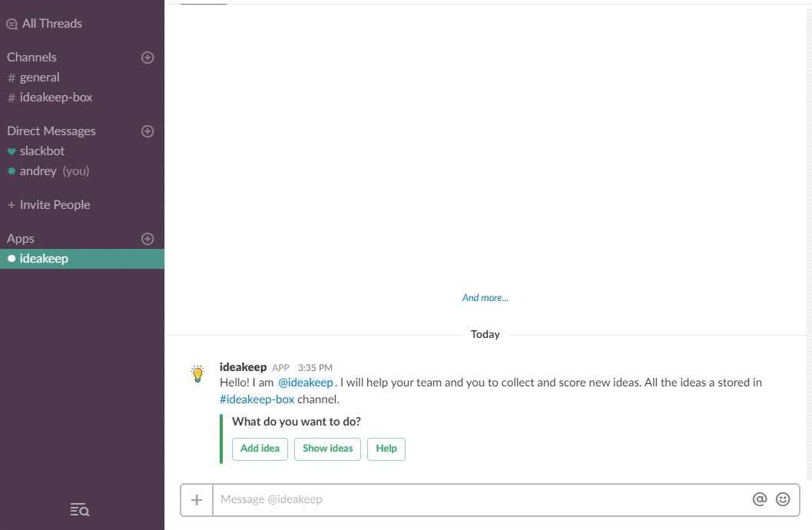Focus the Message @ideakeep input field

tap(479, 500)
